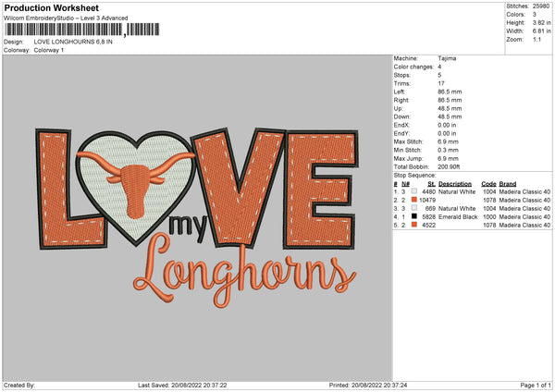Click the St. column header

(431, 184)
